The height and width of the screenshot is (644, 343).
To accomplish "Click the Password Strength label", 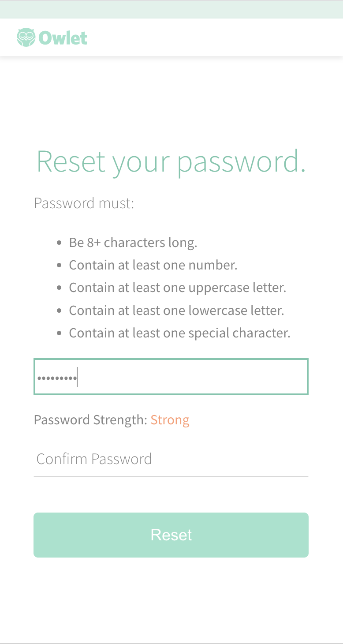I will [89, 420].
